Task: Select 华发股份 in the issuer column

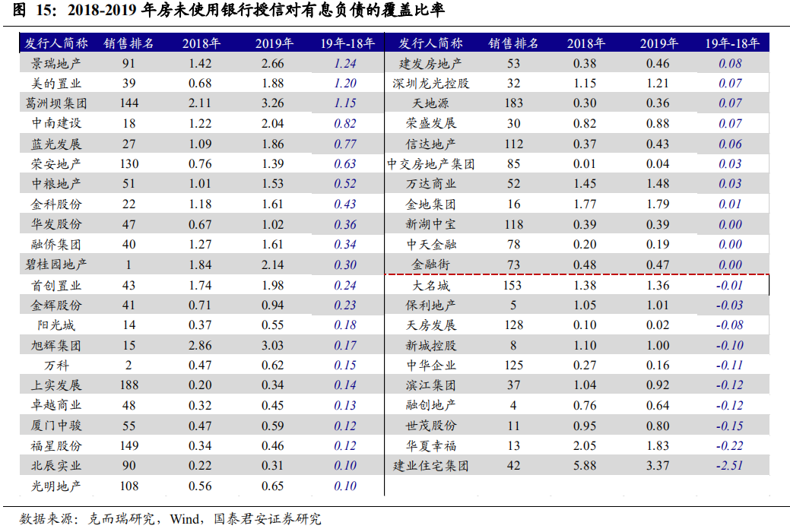Action: [56, 224]
